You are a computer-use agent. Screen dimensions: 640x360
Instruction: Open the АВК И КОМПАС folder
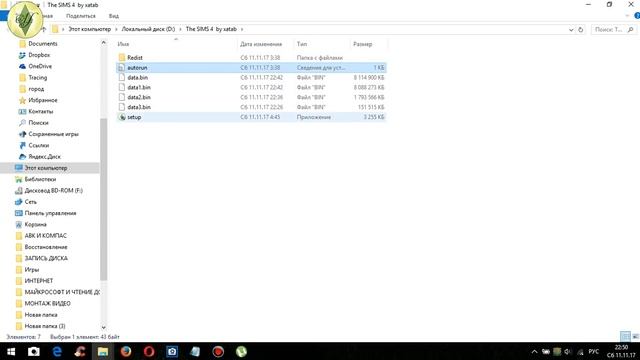[45, 236]
